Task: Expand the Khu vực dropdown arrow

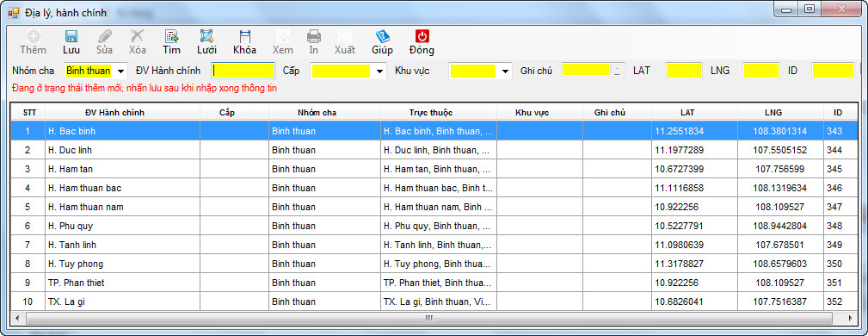Action: coord(505,71)
